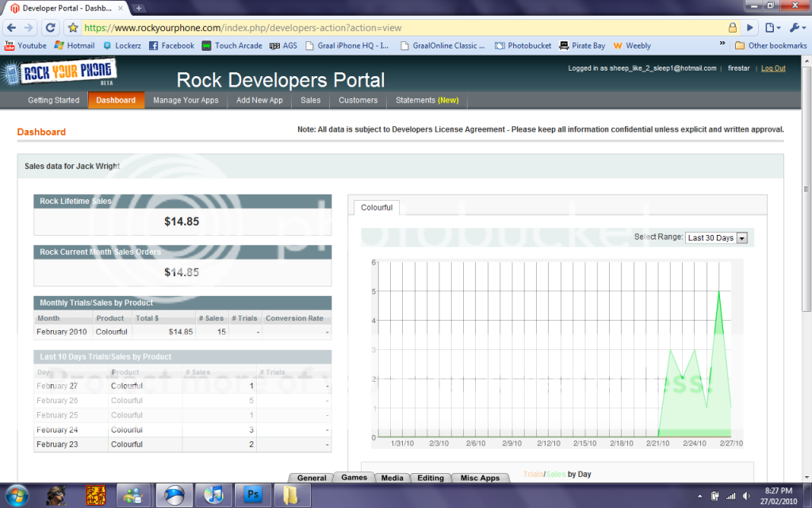Open the Select Range dropdown

point(717,237)
